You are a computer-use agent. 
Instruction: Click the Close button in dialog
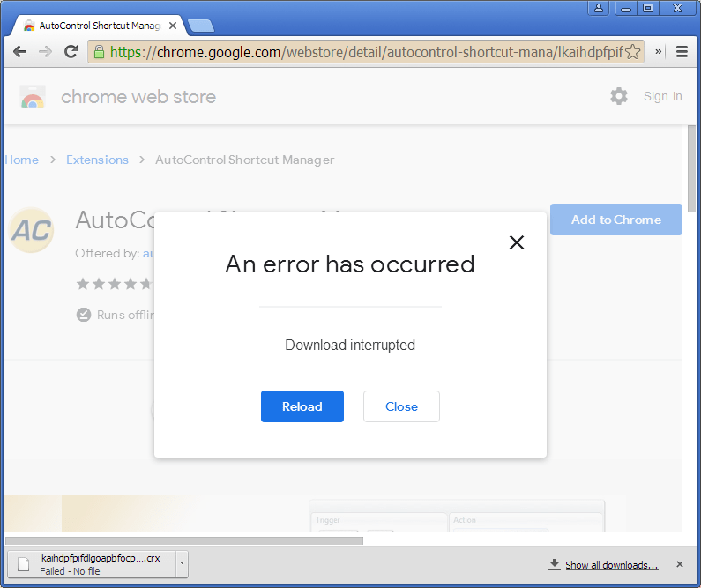(x=401, y=406)
